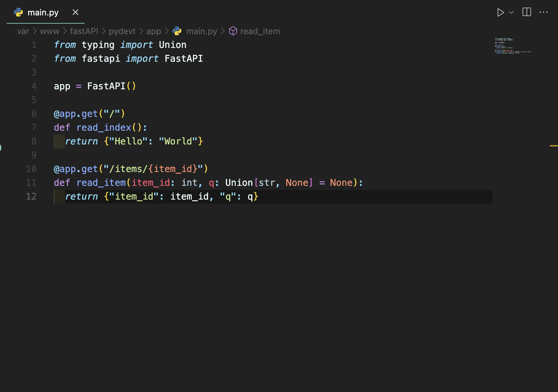The image size is (558, 392).
Task: Click the "Hello" string literal
Action: (x=128, y=141)
